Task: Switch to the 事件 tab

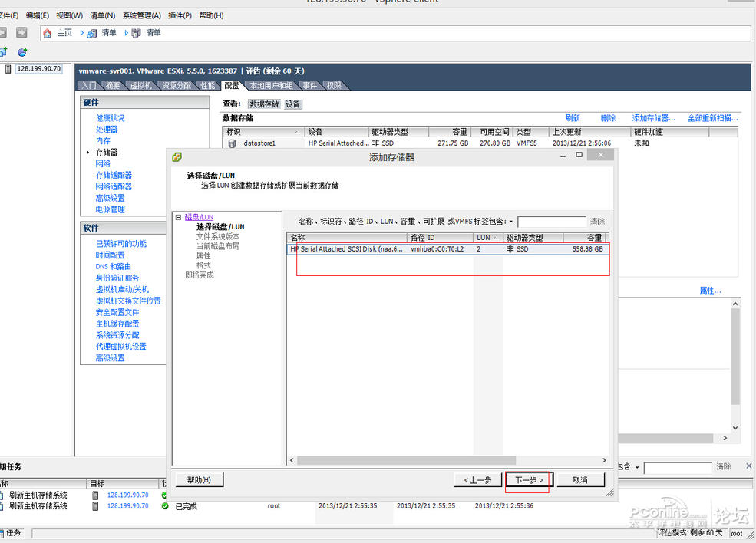Action: [x=309, y=85]
